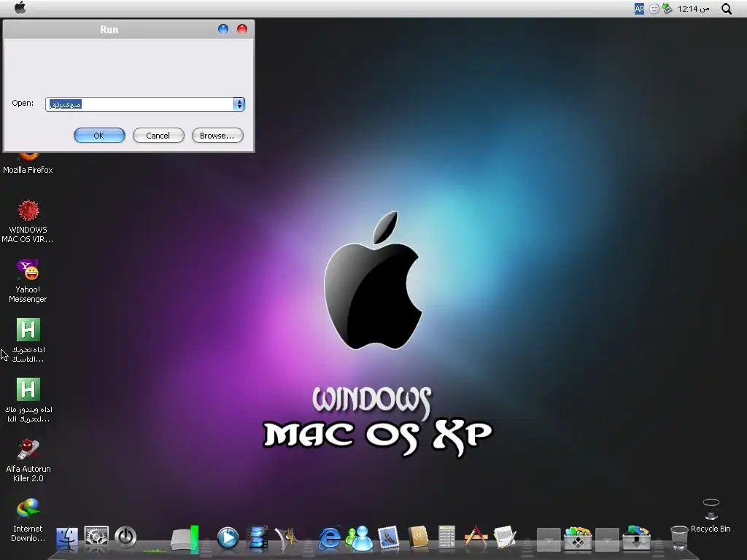Focus the Open text input field
Image resolution: width=747 pixels, height=560 pixels.
click(139, 104)
